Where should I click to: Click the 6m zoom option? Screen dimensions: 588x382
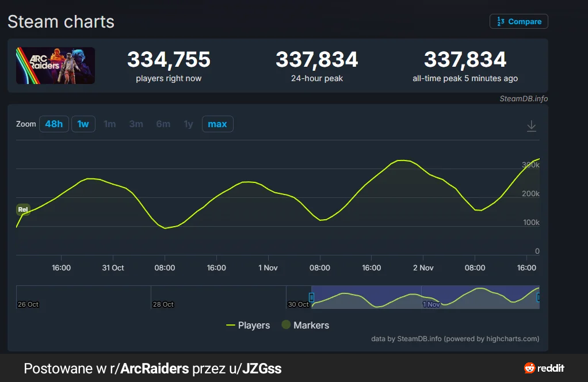pyautogui.click(x=163, y=124)
